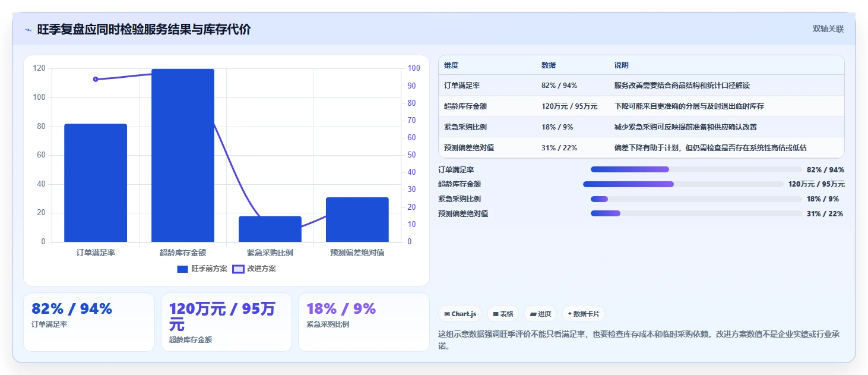868x375 pixels.
Task: Click the lightning icon beside the header title
Action: pyautogui.click(x=28, y=30)
